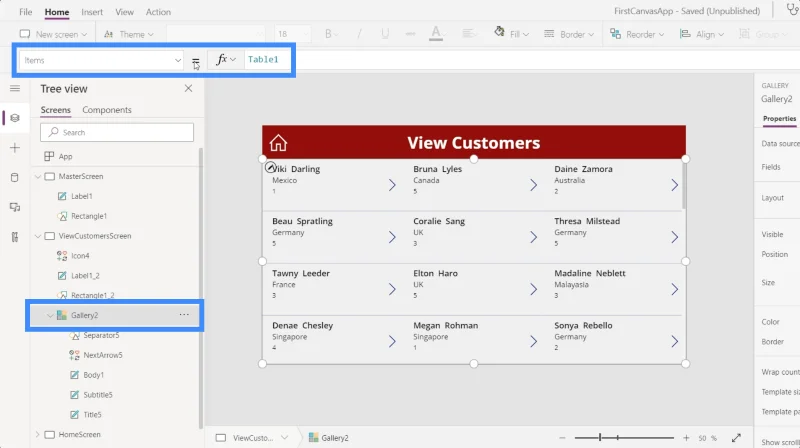
Task: Toggle bold formatting
Action: (331, 34)
